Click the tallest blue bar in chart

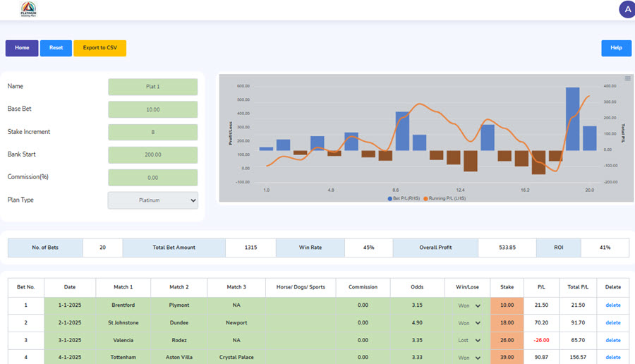coord(572,119)
